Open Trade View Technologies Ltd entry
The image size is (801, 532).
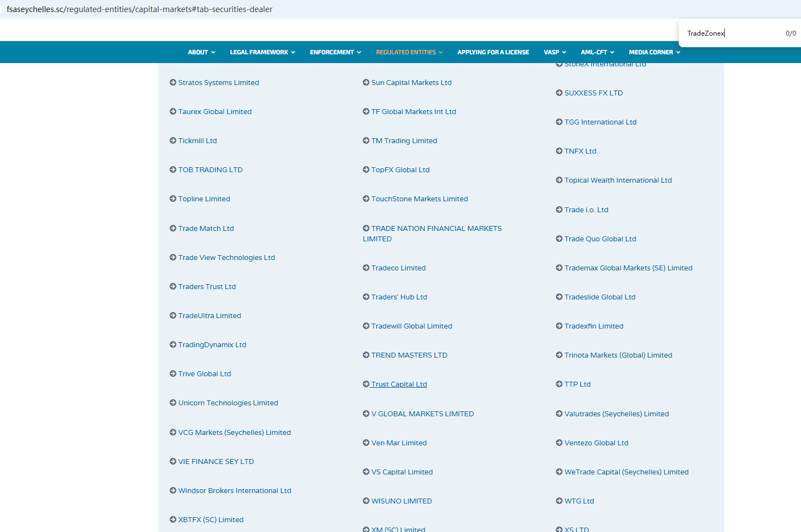tap(227, 257)
